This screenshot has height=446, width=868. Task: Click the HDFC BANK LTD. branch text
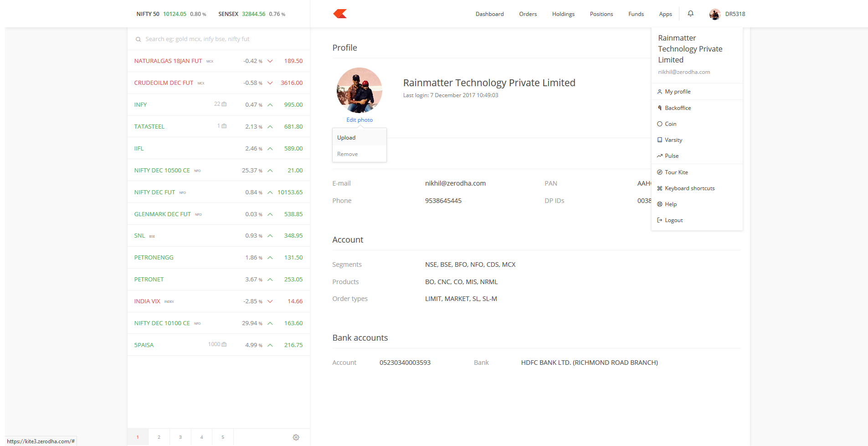tap(590, 363)
